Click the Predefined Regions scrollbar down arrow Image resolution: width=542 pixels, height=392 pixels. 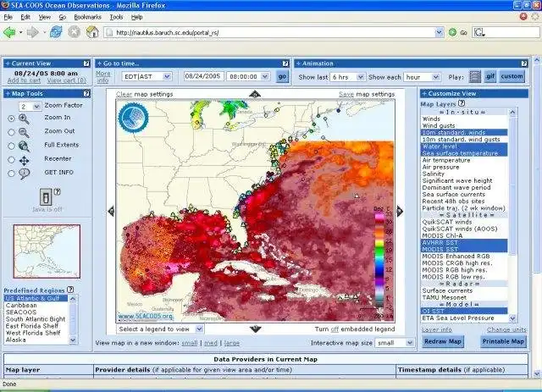73,340
